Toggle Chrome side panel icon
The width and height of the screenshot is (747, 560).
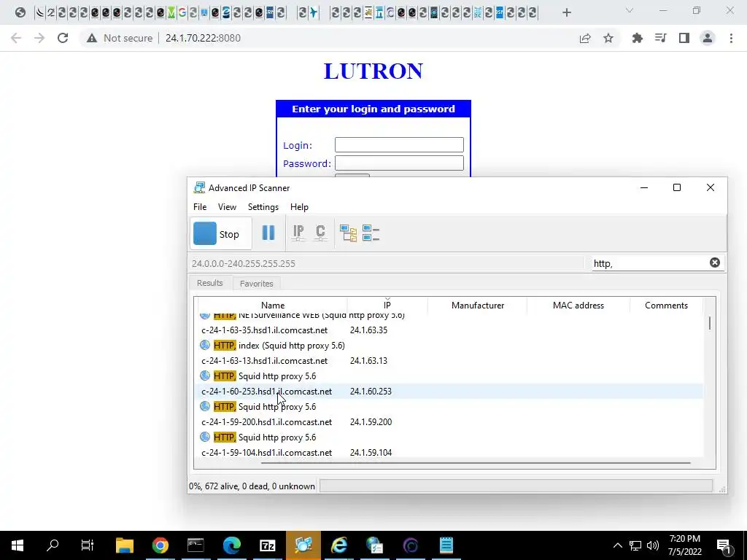(684, 38)
